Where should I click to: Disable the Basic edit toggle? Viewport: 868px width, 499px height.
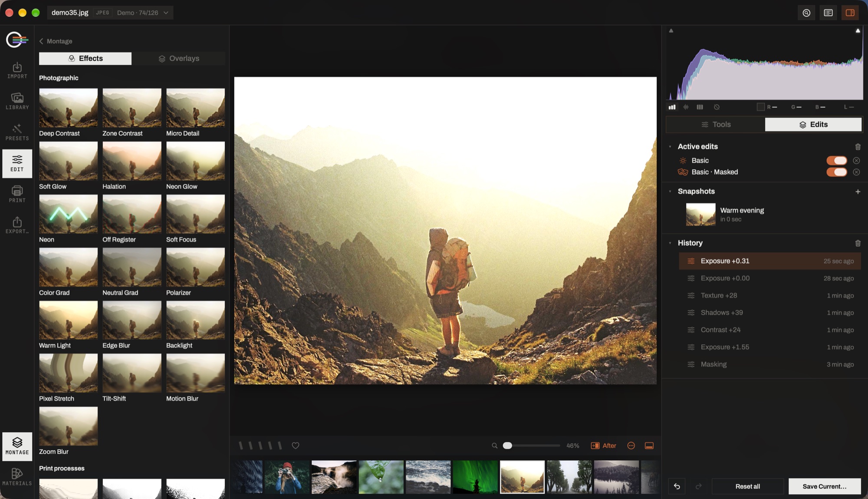836,161
